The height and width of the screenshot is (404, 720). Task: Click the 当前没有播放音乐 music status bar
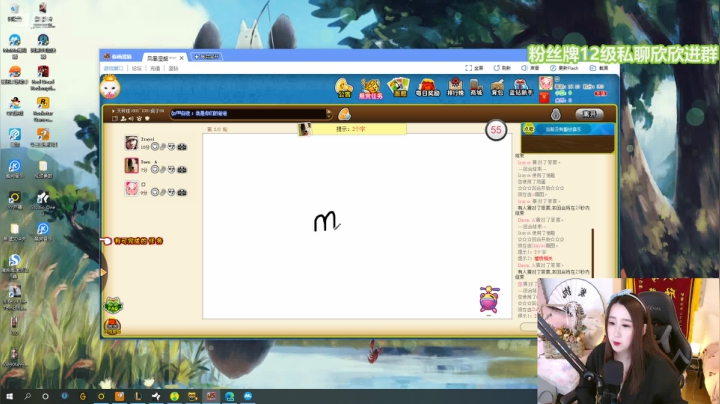pos(563,129)
